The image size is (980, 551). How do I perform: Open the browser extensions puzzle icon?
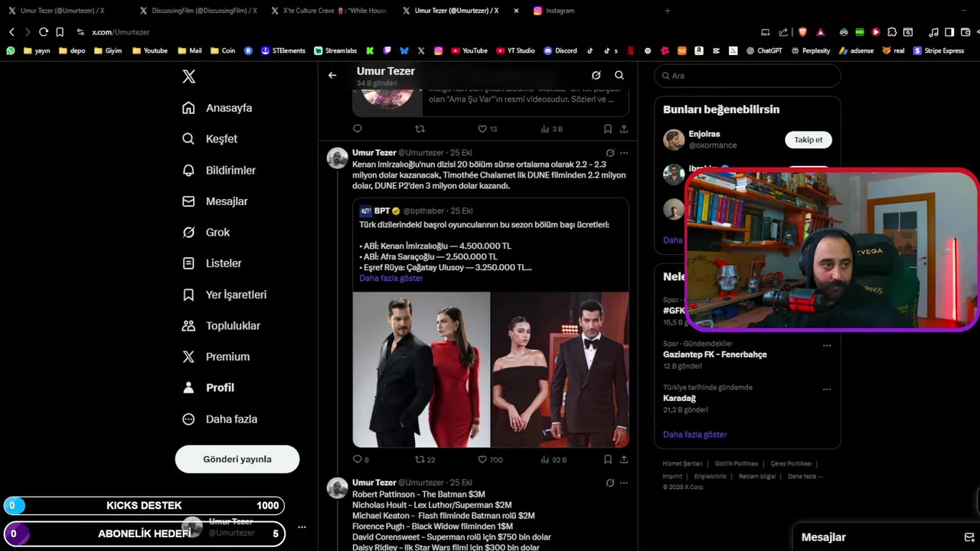[x=892, y=32]
